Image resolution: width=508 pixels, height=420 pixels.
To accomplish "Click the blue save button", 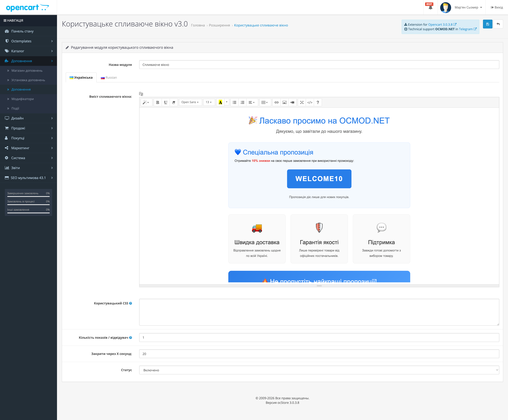I will point(488,24).
